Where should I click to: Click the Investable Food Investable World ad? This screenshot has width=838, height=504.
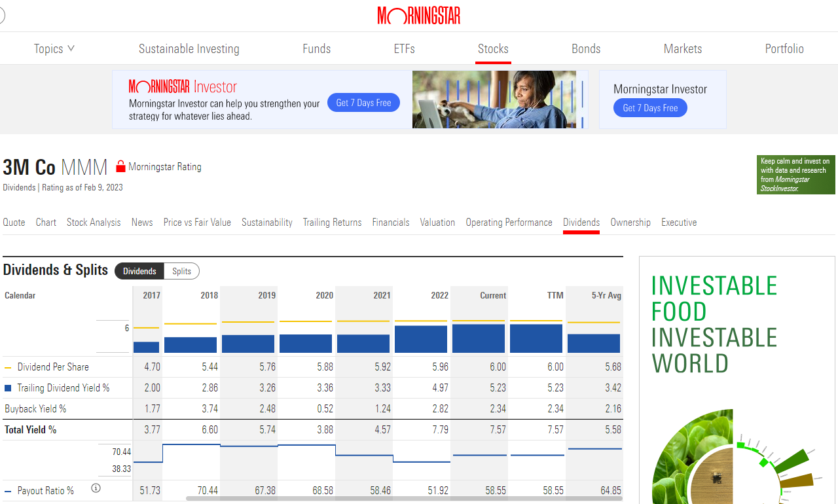click(737, 380)
